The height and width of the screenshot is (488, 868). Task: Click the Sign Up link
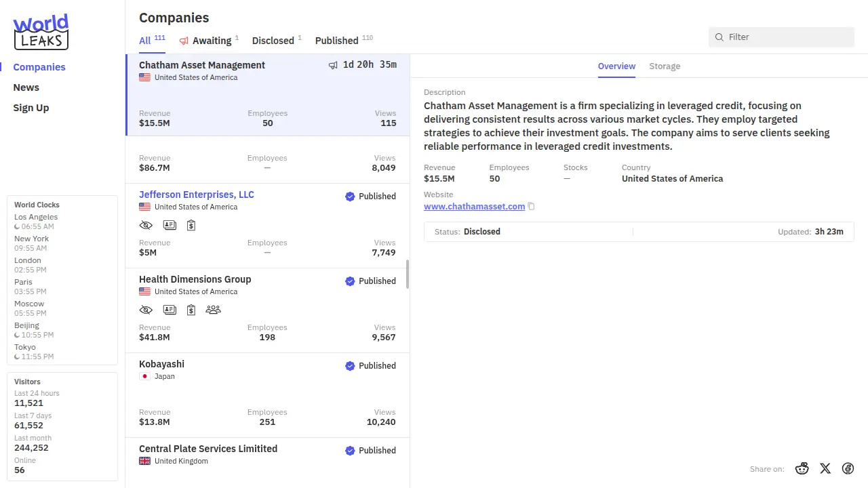[31, 108]
